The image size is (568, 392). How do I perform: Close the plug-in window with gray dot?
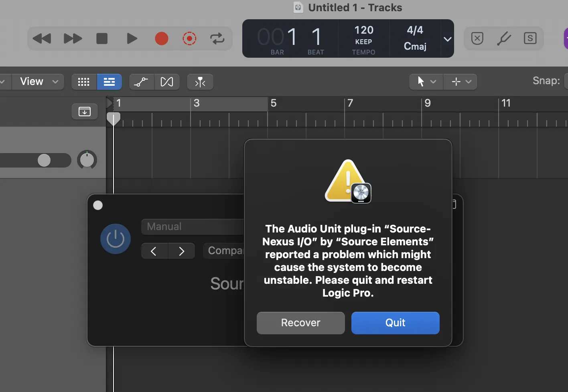(x=98, y=206)
